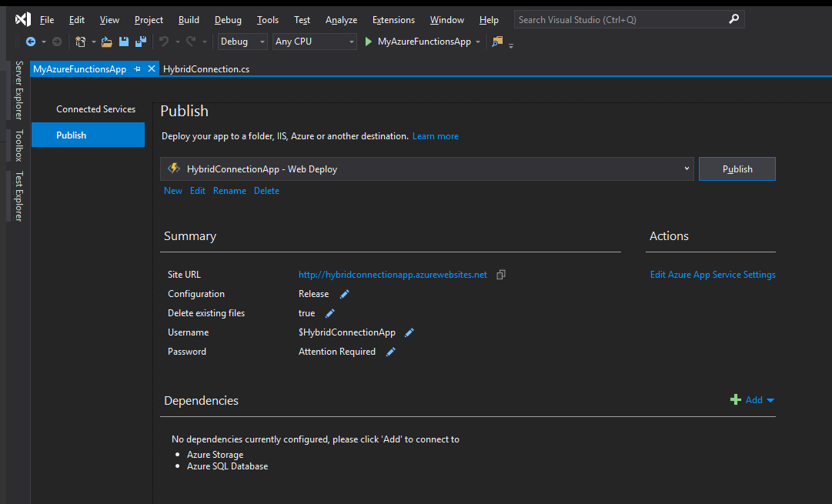Viewport: 832px width, 504px height.
Task: Open the Debug menu
Action: [x=228, y=20]
